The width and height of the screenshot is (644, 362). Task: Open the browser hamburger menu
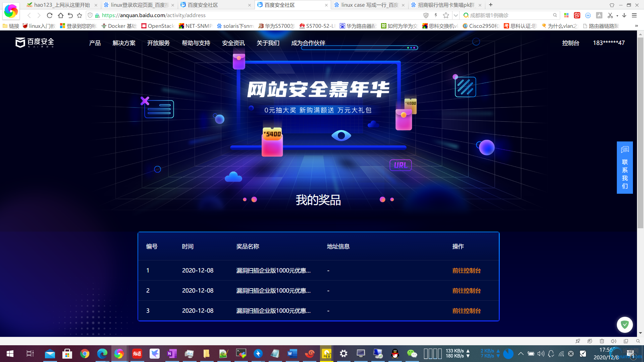[x=634, y=15]
